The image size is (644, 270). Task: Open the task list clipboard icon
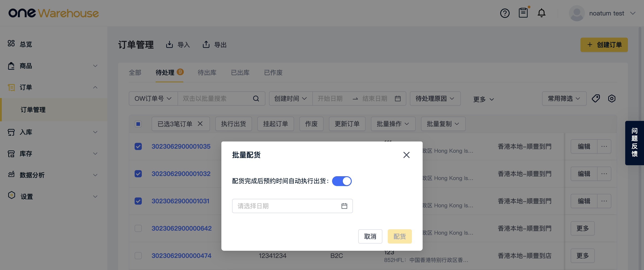click(x=523, y=13)
